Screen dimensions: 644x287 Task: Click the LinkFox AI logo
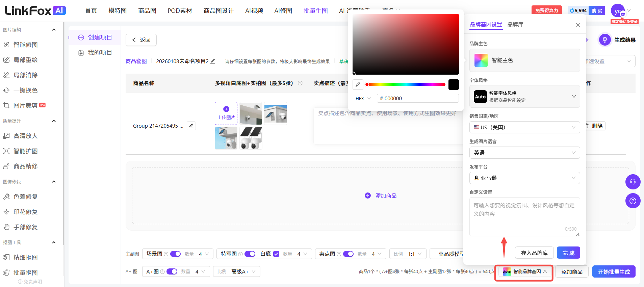(x=35, y=10)
